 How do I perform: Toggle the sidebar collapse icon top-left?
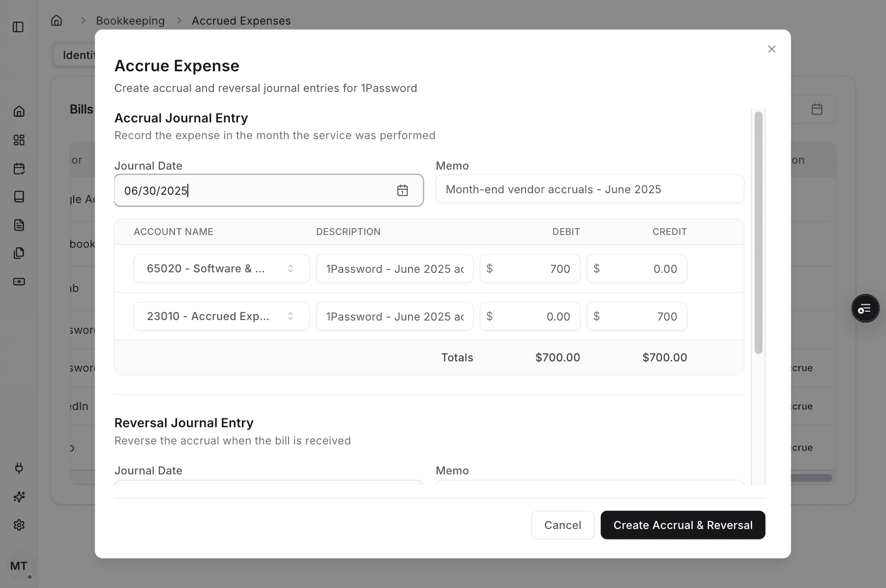pos(19,27)
